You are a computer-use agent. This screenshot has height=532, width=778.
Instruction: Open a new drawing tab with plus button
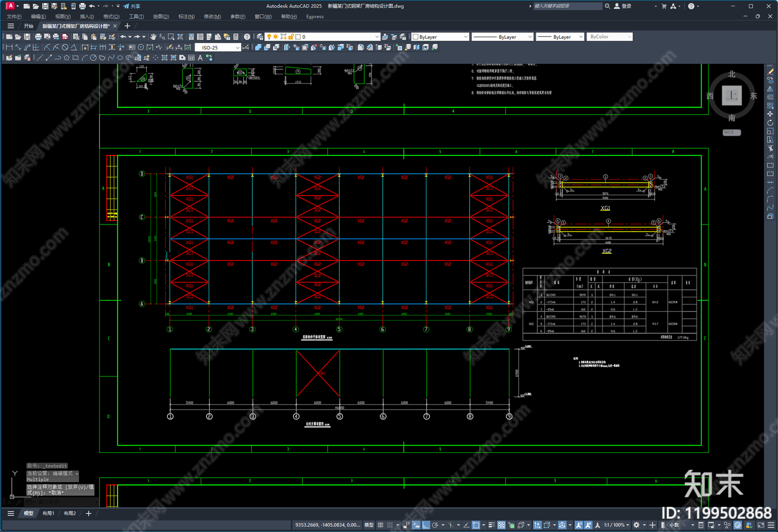coord(127,26)
